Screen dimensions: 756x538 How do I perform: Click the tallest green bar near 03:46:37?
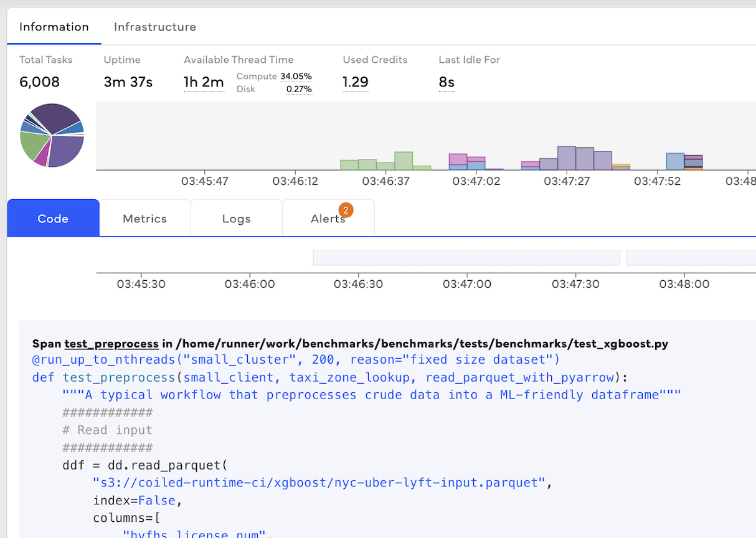pos(404,161)
